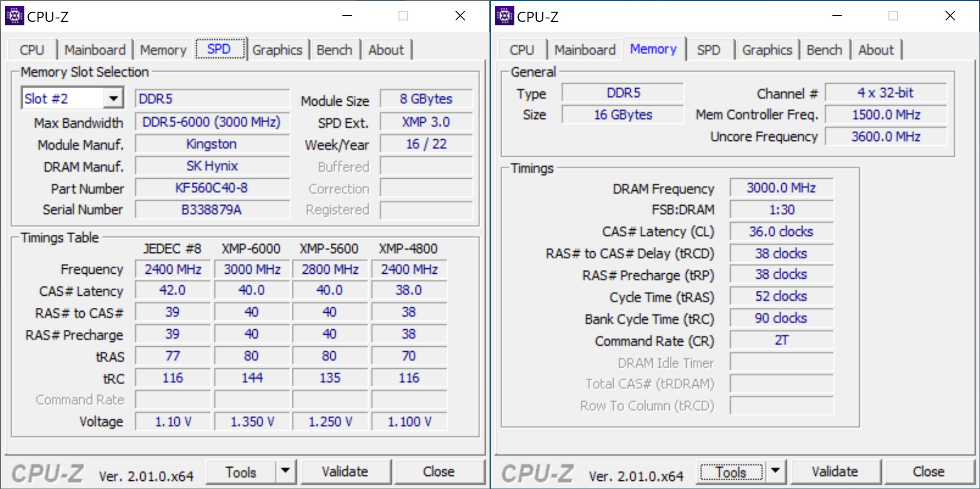Click the DRAM Frequency value field
The width and height of the screenshot is (980, 489).
pos(781,188)
